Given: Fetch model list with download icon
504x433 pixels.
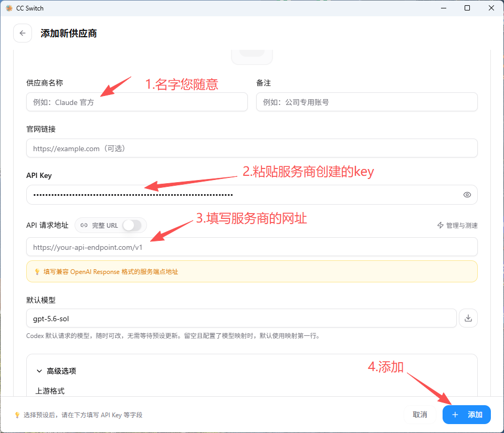Looking at the screenshot, I should (468, 319).
